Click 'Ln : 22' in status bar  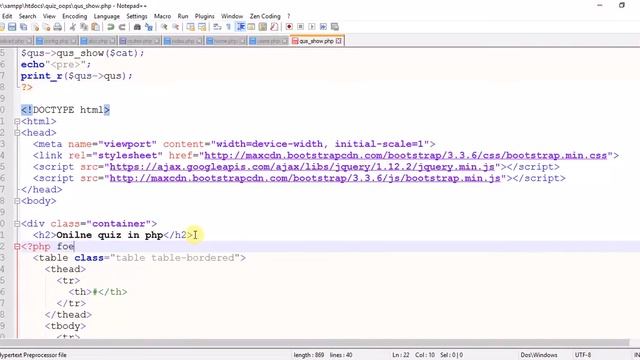pyautogui.click(x=401, y=355)
